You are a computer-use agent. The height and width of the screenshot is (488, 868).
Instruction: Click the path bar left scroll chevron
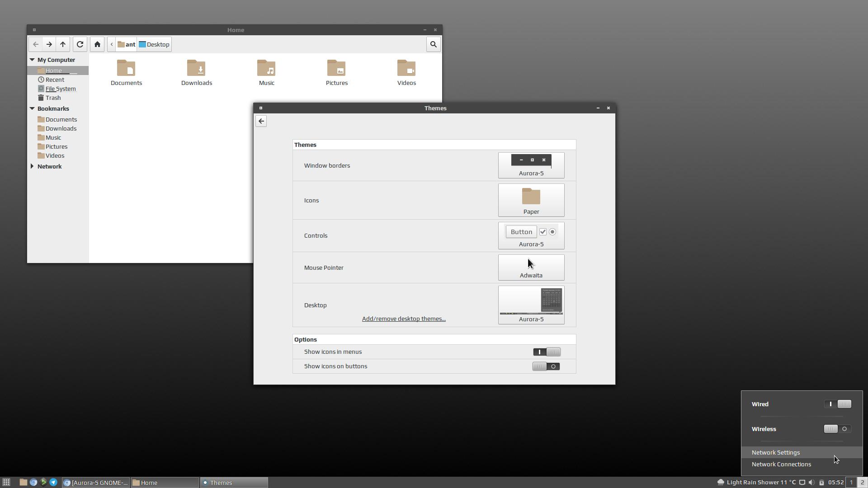pos(112,44)
